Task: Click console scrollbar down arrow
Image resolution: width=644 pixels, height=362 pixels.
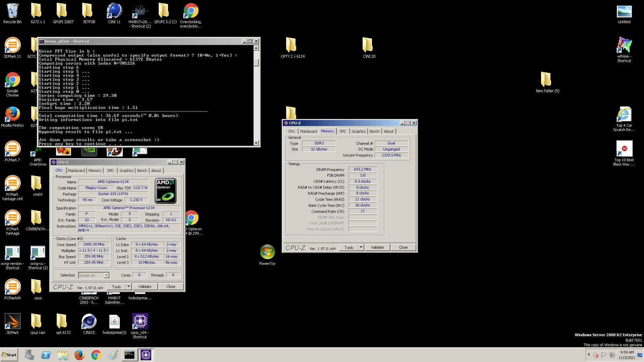Action: click(x=256, y=143)
